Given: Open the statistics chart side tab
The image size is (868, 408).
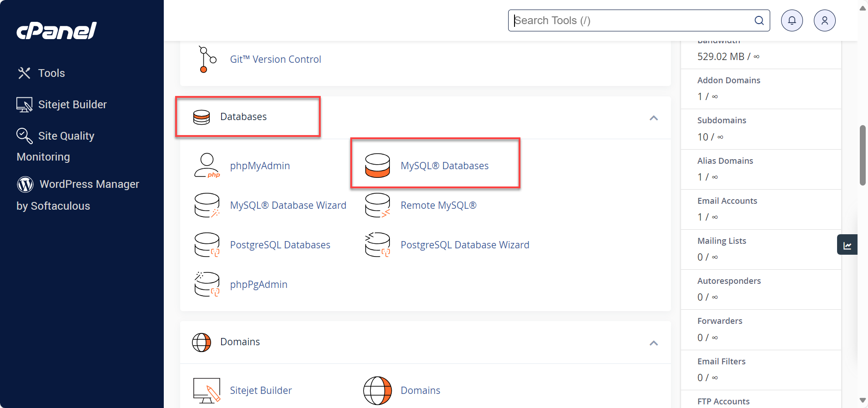Looking at the screenshot, I should [848, 245].
